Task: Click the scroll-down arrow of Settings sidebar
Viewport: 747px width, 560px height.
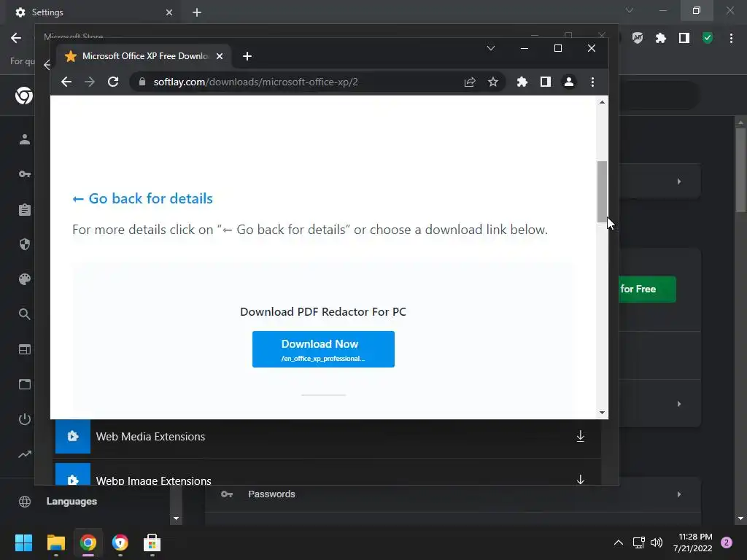Action: click(177, 518)
